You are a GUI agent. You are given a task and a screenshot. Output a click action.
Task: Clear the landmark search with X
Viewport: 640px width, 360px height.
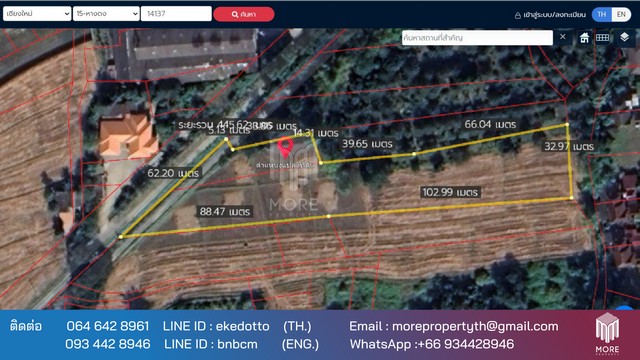[563, 37]
